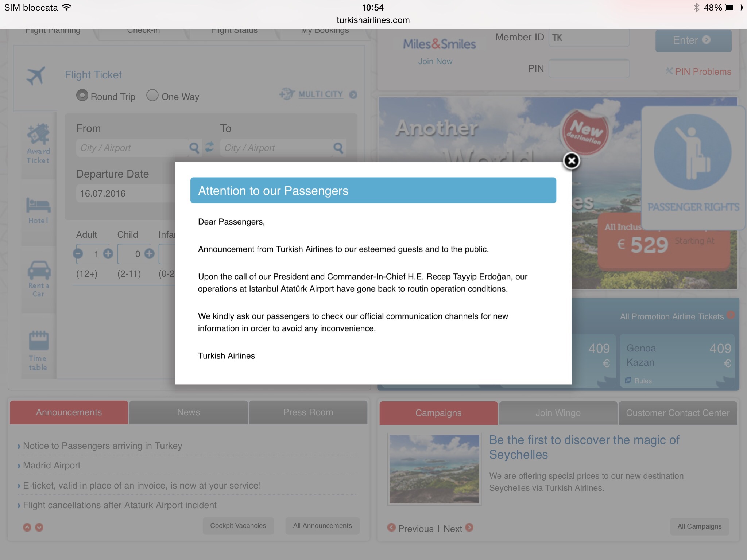Click the € 529 Starting At offer
Image resolution: width=747 pixels, height=560 pixels.
664,242
